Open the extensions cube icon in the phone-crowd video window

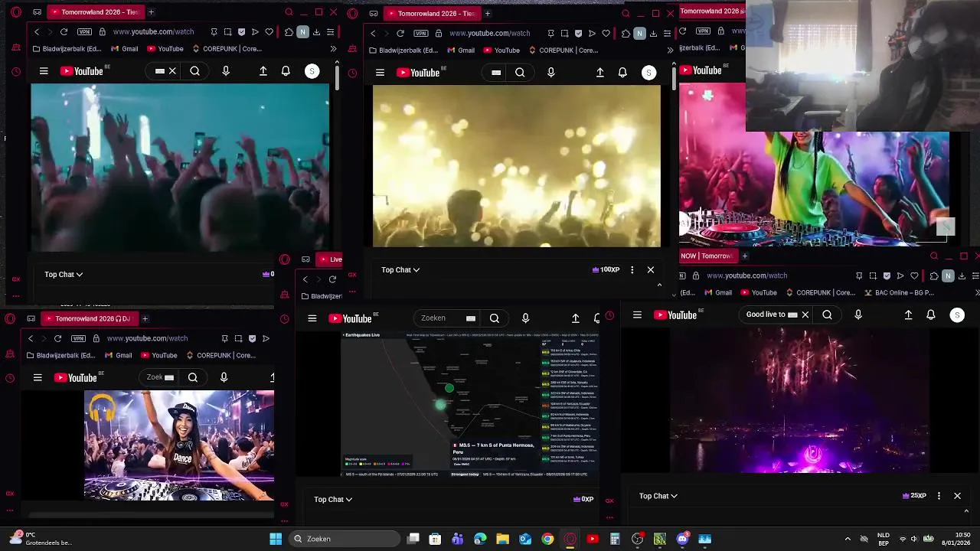289,32
